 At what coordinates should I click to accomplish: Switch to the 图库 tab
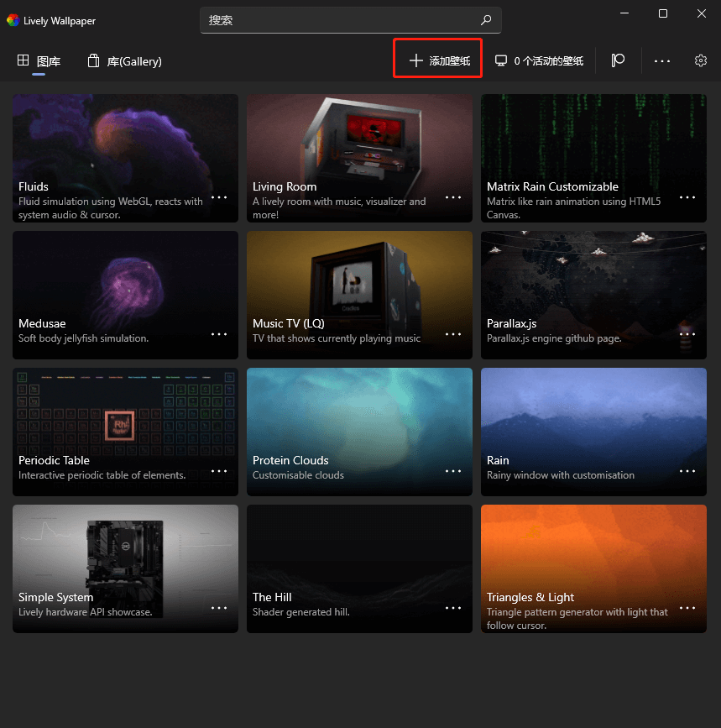[39, 61]
